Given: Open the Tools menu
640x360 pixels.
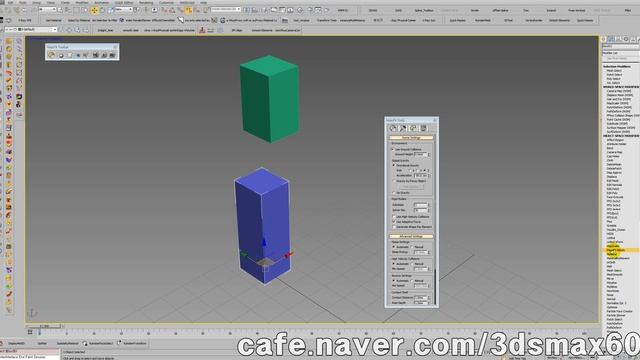Looking at the screenshot, I should (x=23, y=3).
